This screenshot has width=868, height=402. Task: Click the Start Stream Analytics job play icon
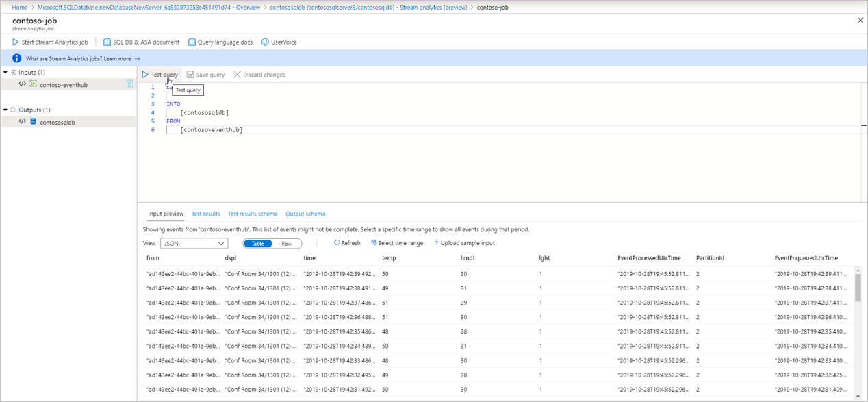click(x=16, y=42)
